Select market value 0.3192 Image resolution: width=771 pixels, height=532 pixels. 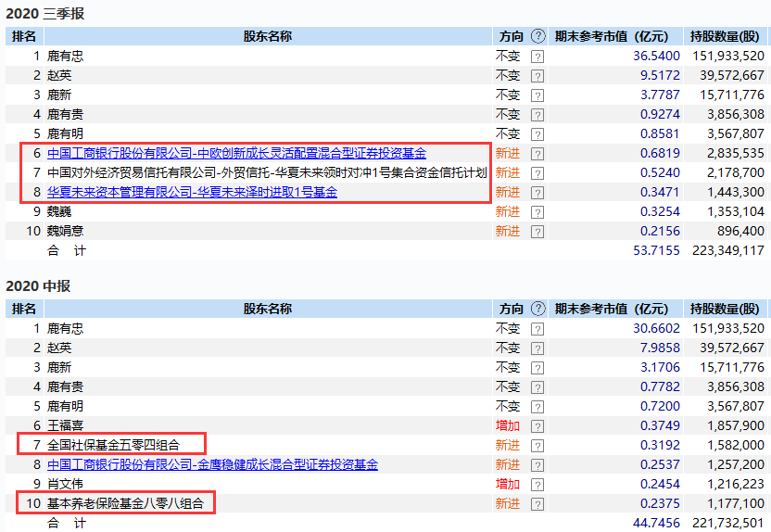tap(660, 445)
